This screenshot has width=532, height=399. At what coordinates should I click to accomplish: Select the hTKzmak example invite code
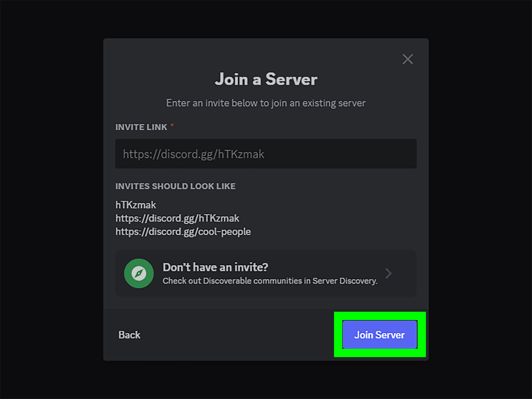click(x=135, y=205)
